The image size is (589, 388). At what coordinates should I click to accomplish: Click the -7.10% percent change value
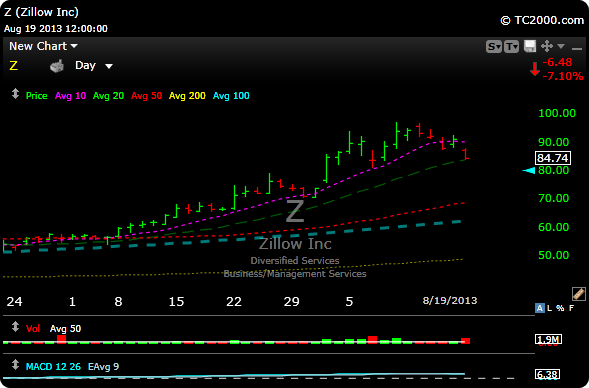click(x=563, y=76)
